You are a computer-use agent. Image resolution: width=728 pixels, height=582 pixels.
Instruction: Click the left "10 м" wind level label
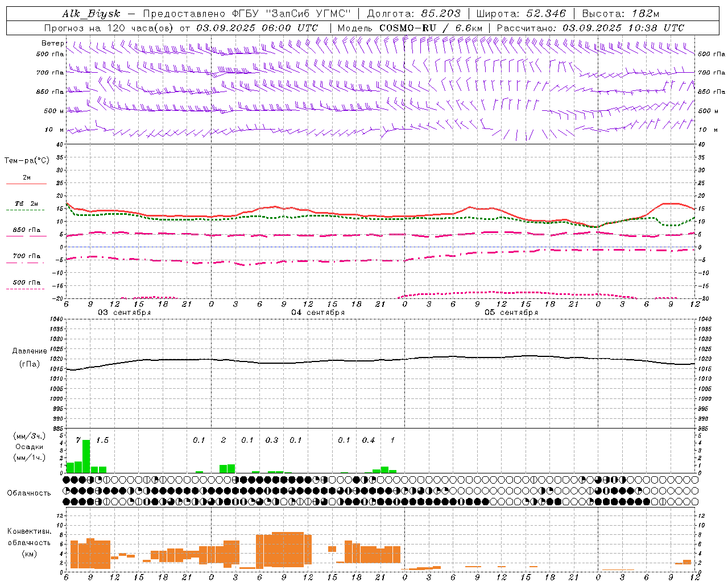coord(55,130)
